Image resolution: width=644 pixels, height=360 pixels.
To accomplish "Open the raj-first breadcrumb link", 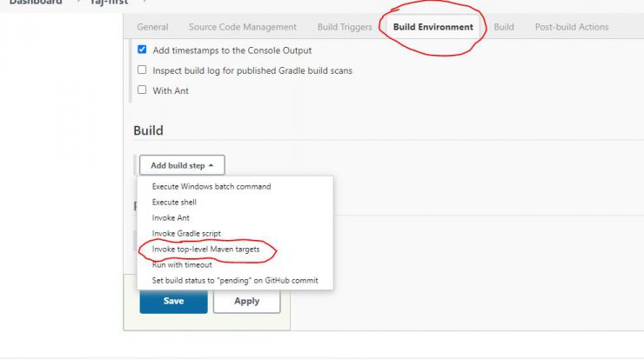I will coord(110,2).
